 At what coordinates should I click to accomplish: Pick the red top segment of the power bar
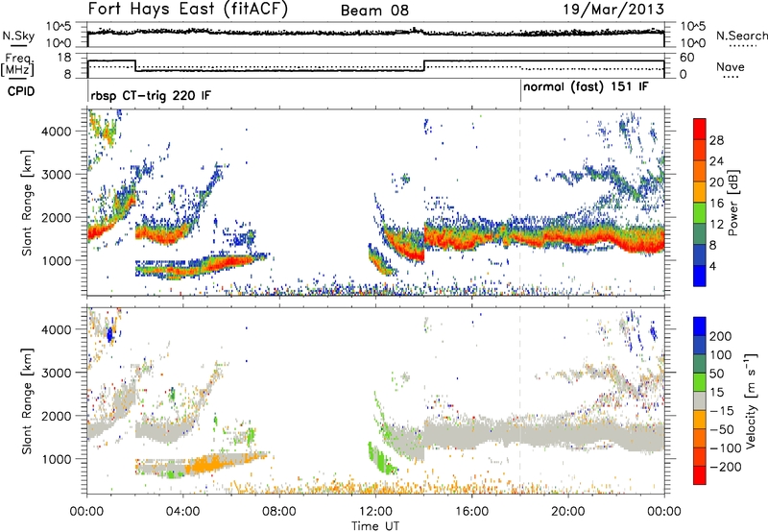[x=700, y=129]
